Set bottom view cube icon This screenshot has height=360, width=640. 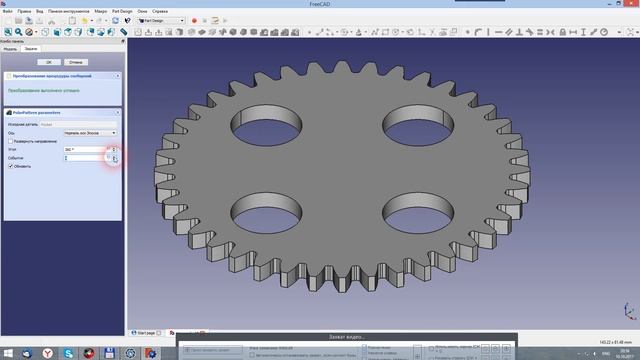point(100,32)
